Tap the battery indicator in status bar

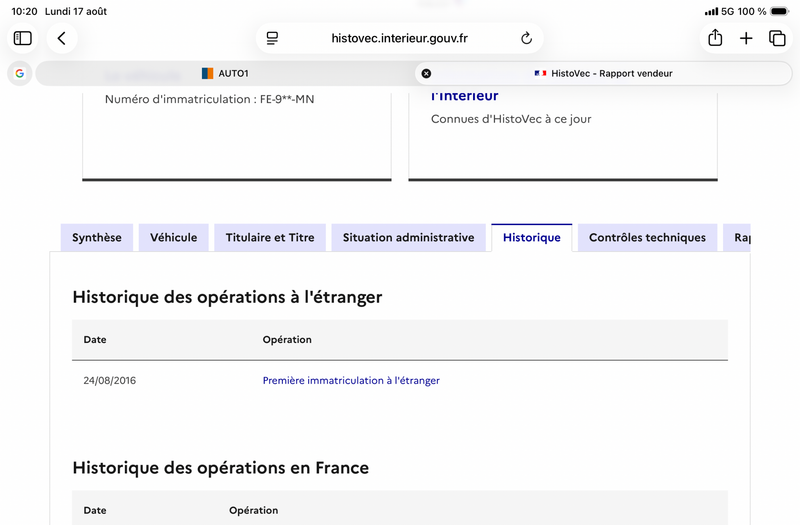[780, 11]
